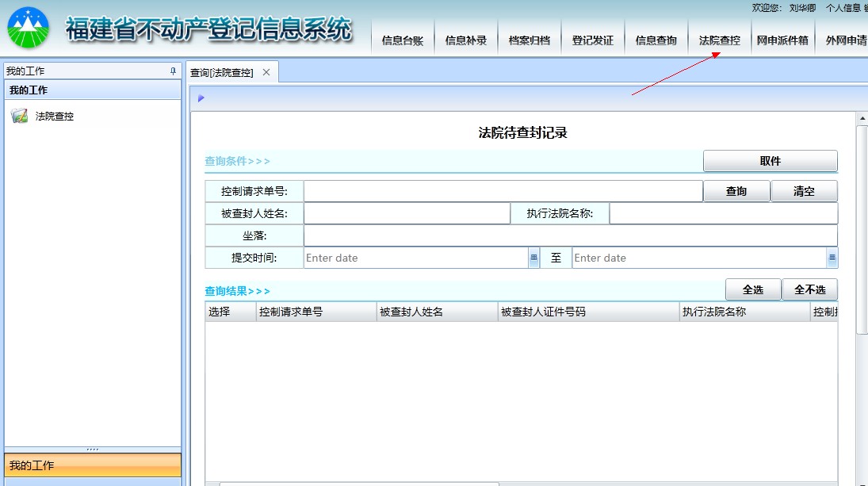
Task: Click the 执行法院名称 input field
Action: pos(723,213)
